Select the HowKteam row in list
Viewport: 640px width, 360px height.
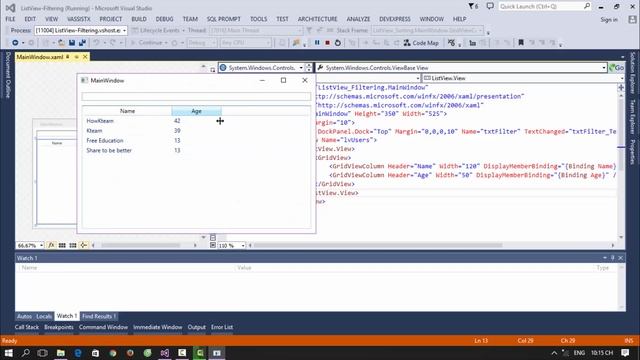tap(196, 121)
